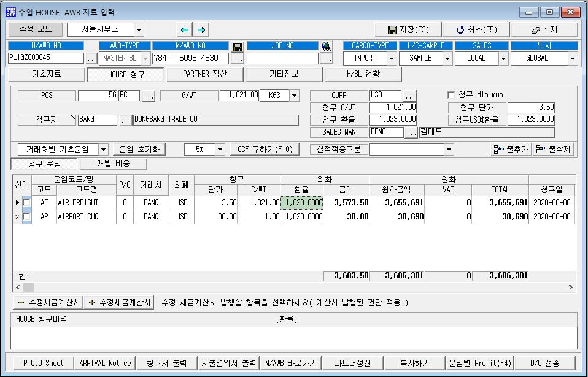Click 줄추가 to add a row

[511, 150]
